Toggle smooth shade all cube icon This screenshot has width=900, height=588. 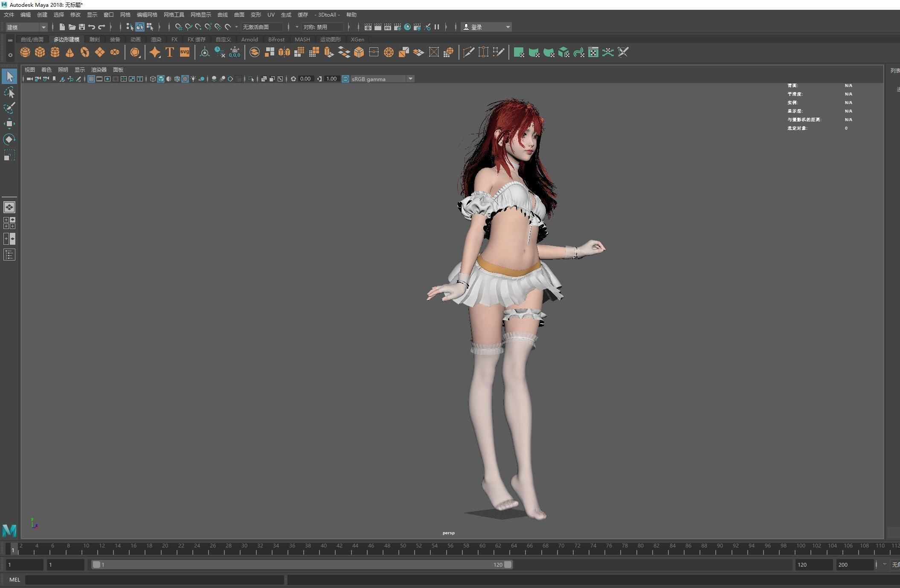[x=161, y=79]
